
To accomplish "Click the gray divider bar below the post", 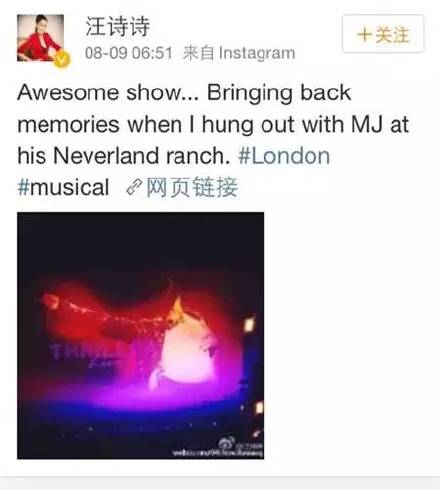I will click(220, 483).
